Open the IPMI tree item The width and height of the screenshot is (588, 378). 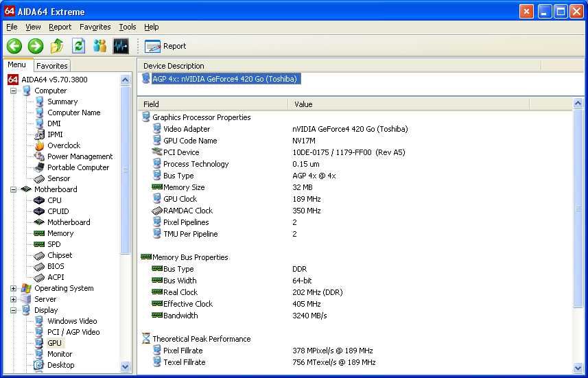coord(55,134)
